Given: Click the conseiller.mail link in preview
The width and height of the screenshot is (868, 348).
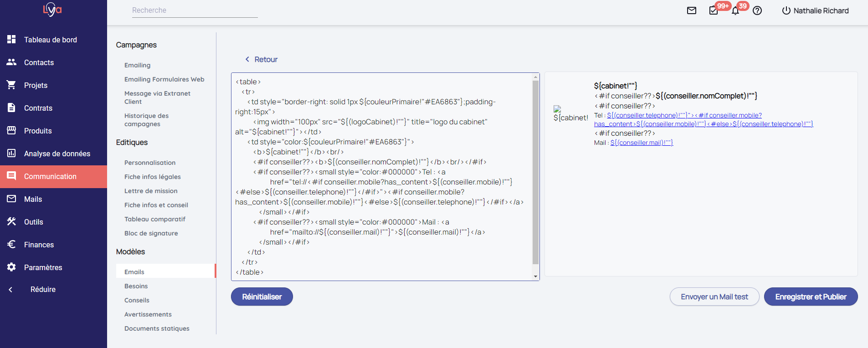Looking at the screenshot, I should 641,143.
